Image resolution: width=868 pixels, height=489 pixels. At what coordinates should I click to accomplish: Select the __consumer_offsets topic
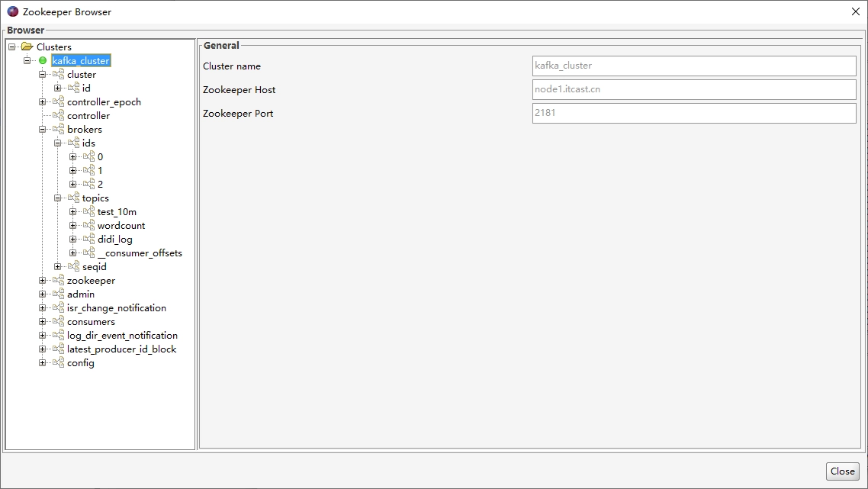[140, 253]
